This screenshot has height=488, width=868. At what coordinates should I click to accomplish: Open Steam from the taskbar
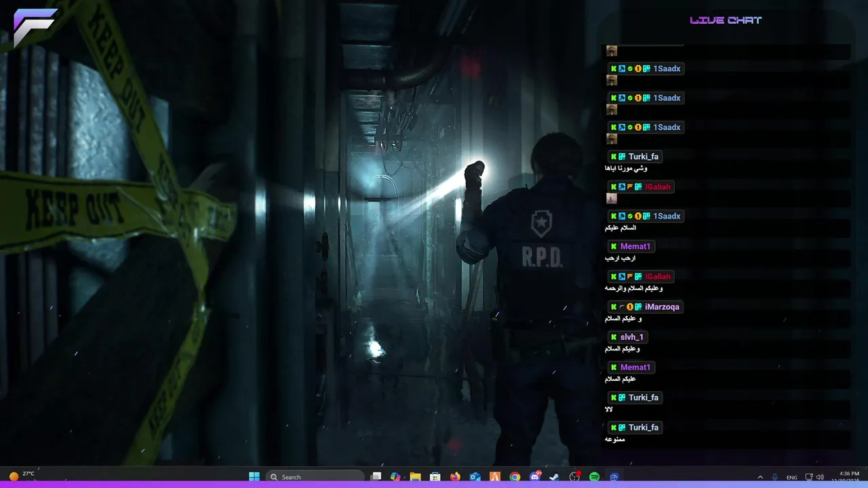coord(555,477)
